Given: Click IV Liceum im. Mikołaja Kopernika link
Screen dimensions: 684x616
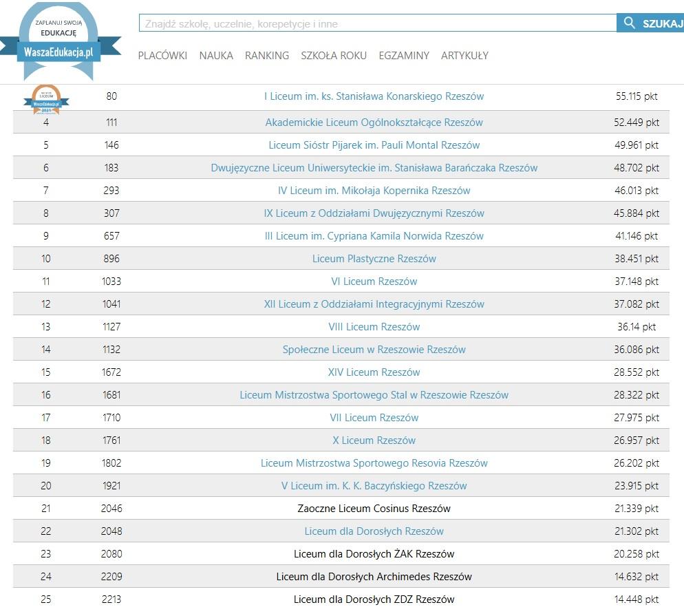Looking at the screenshot, I should 374,191.
